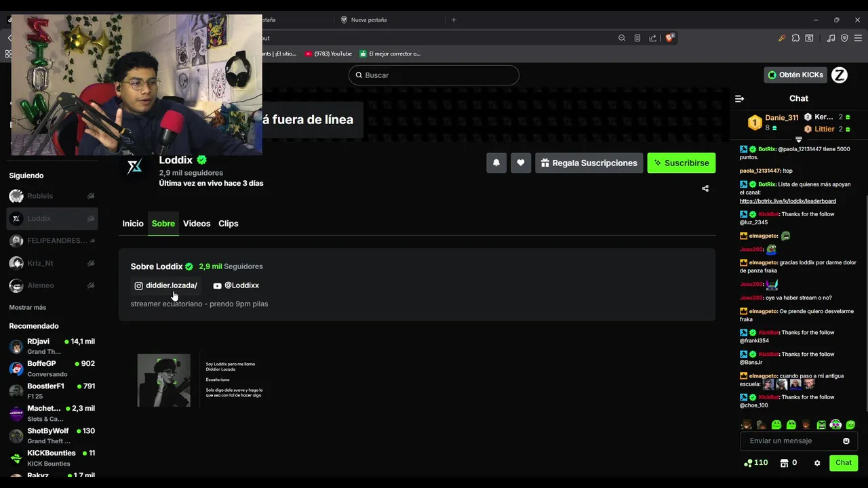Click the color picker eyedropper extension
This screenshot has height=488, width=868.
coord(782,38)
